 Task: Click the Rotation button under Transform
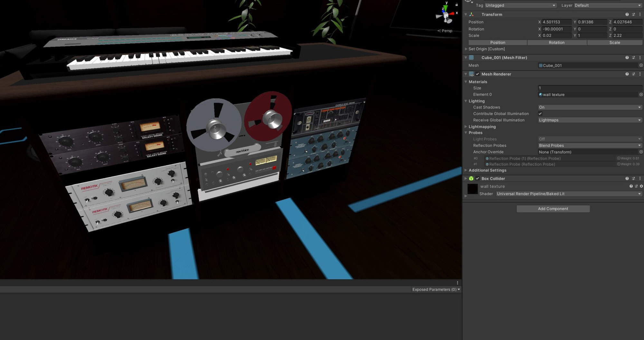click(x=556, y=42)
